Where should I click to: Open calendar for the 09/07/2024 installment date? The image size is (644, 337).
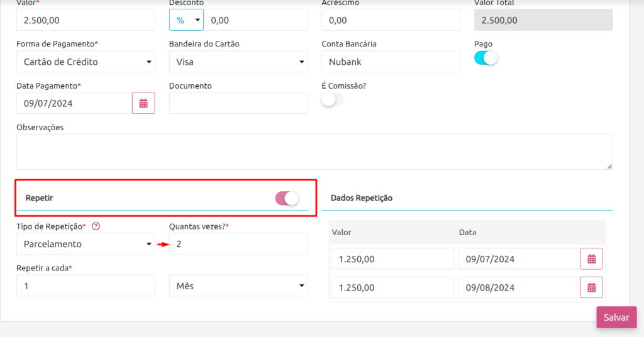[591, 259]
